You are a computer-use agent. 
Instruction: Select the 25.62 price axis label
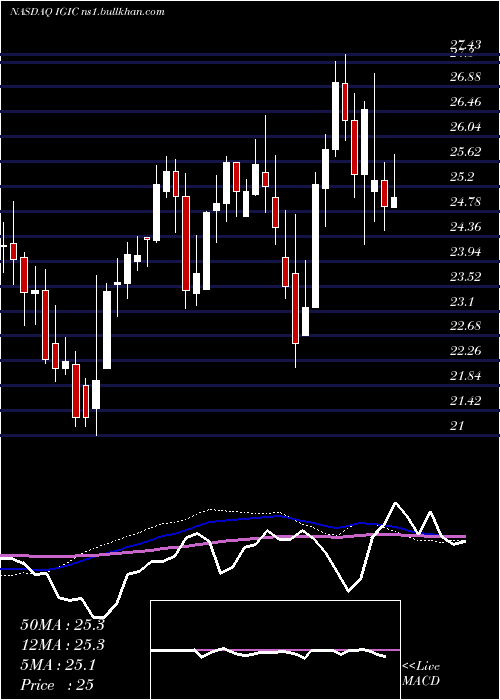click(466, 152)
